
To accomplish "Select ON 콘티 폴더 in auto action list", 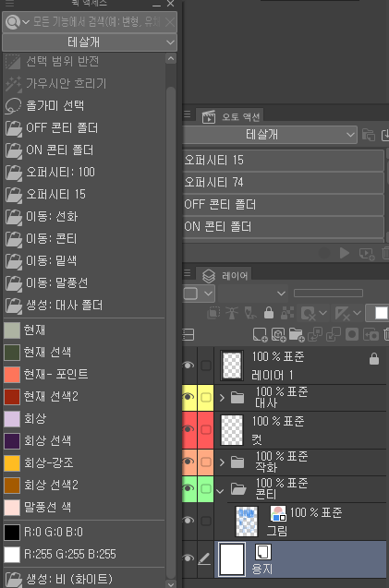I will (x=284, y=227).
